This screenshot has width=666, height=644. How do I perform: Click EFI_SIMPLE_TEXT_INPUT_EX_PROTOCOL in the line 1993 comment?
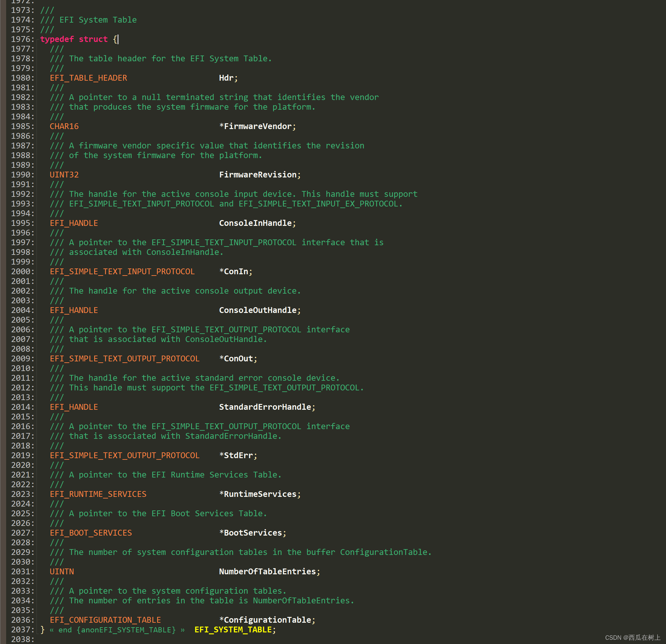click(318, 204)
